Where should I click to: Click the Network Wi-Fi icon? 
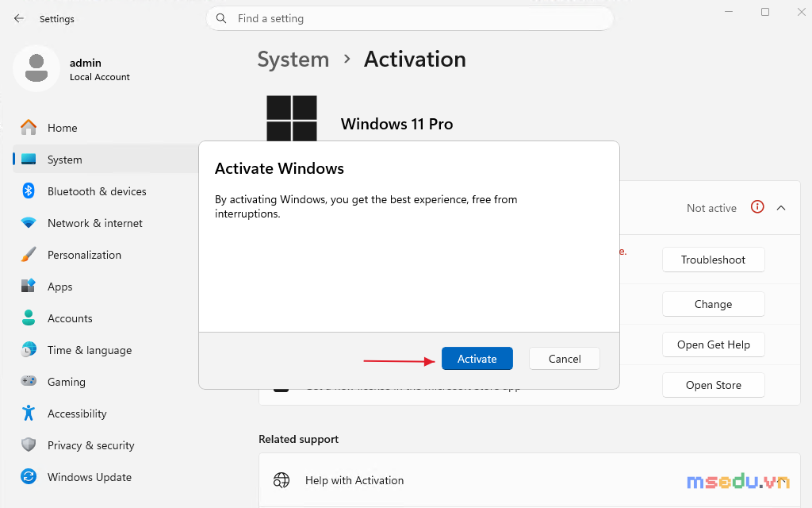tap(29, 223)
